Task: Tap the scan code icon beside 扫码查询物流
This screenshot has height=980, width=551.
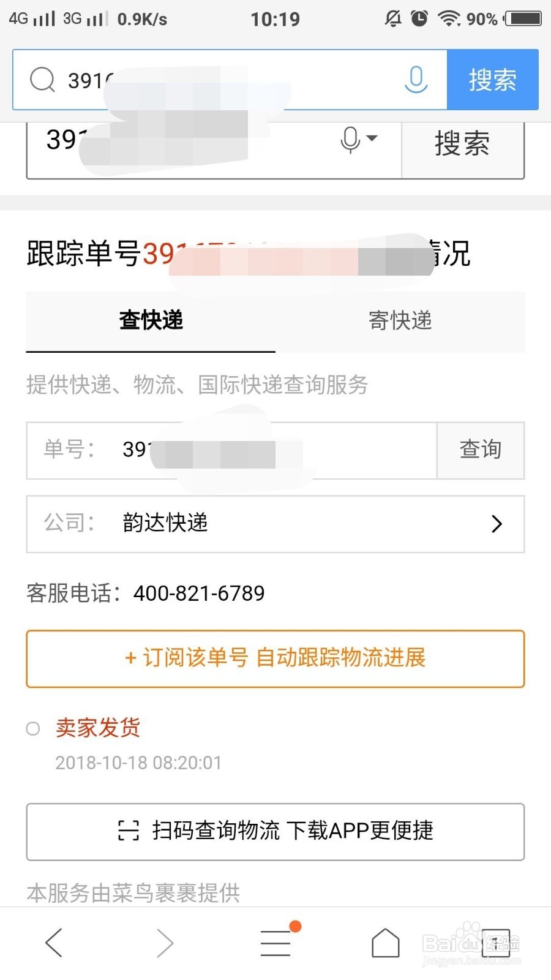Action: click(129, 831)
